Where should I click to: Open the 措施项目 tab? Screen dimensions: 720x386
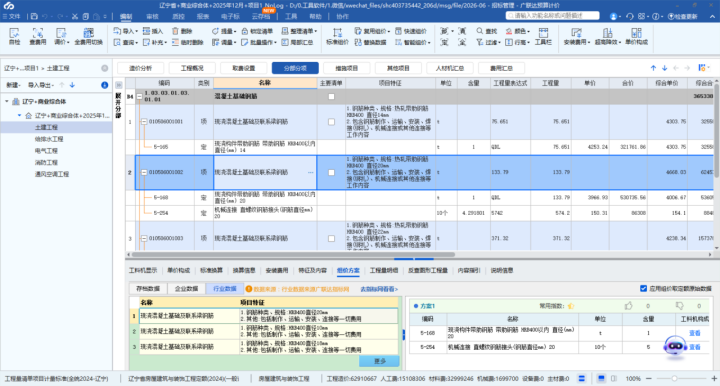click(x=347, y=68)
